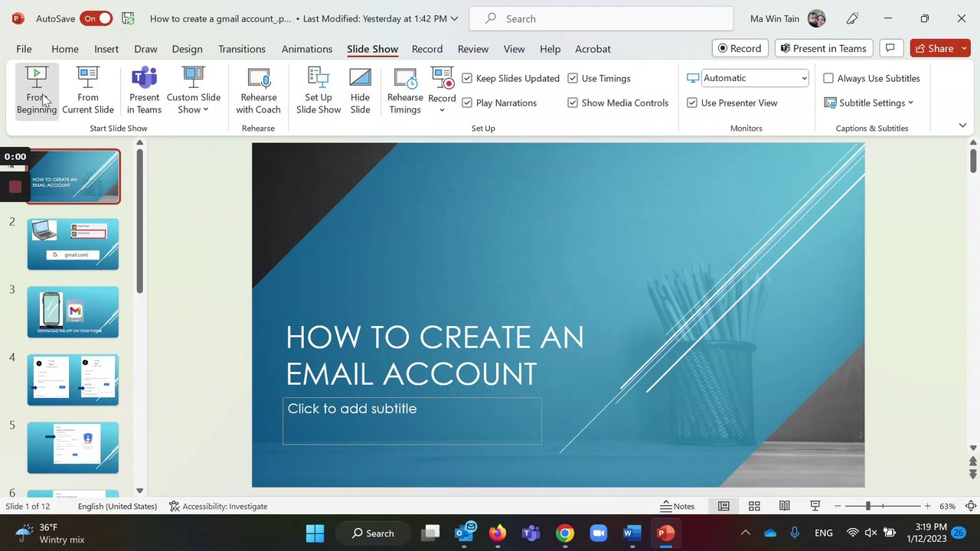Enable Always Use Subtitles
The width and height of the screenshot is (980, 551).
point(828,78)
